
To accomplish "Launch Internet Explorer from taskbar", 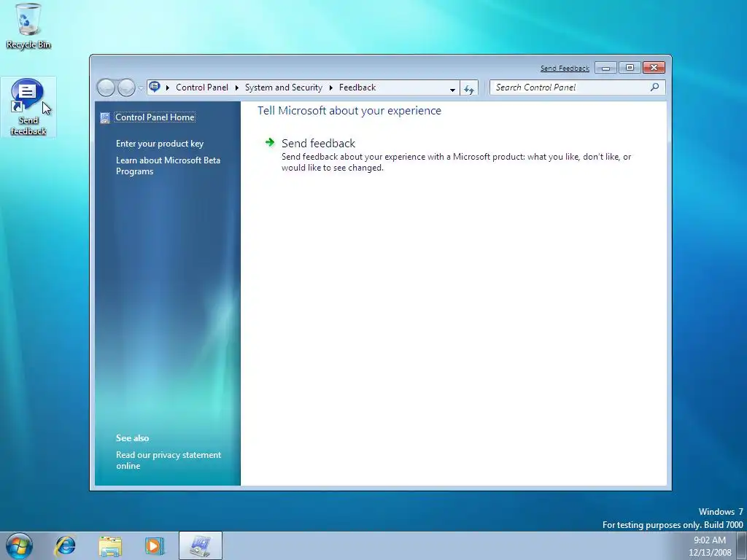I will pyautogui.click(x=65, y=545).
